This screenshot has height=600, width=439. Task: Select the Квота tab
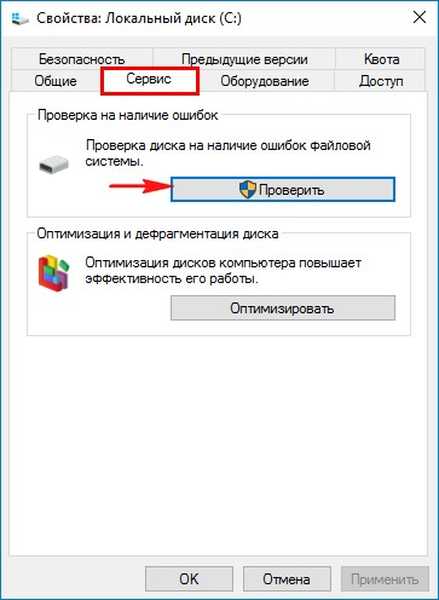[x=381, y=59]
